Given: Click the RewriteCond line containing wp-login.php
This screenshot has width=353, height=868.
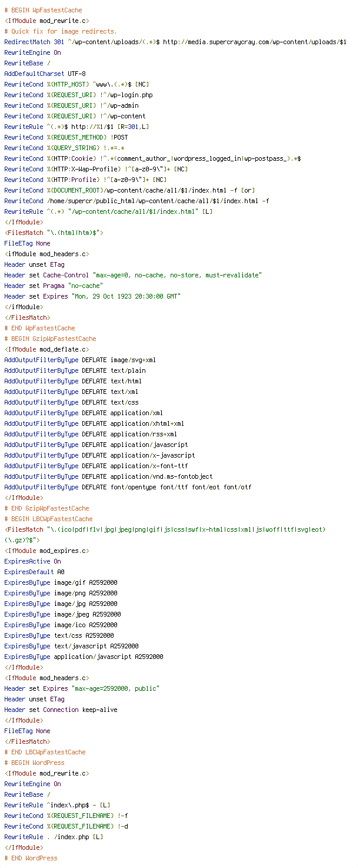Looking at the screenshot, I should 78,95.
